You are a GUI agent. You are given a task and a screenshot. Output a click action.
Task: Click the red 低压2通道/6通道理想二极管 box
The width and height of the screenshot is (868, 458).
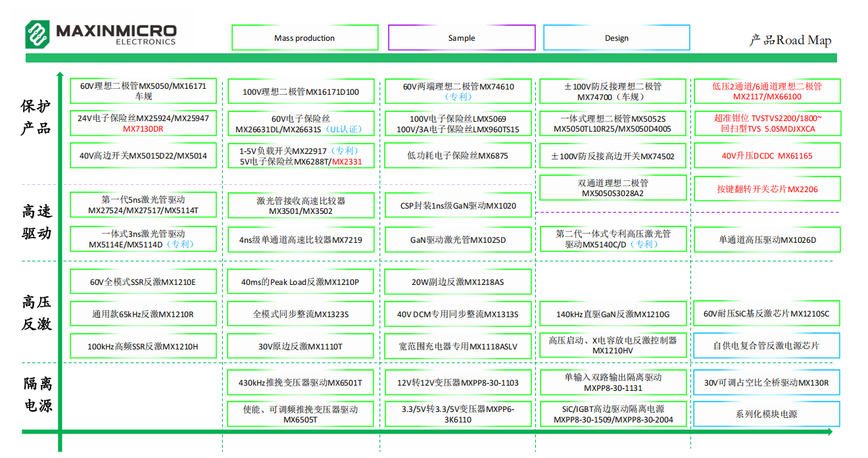pos(767,91)
